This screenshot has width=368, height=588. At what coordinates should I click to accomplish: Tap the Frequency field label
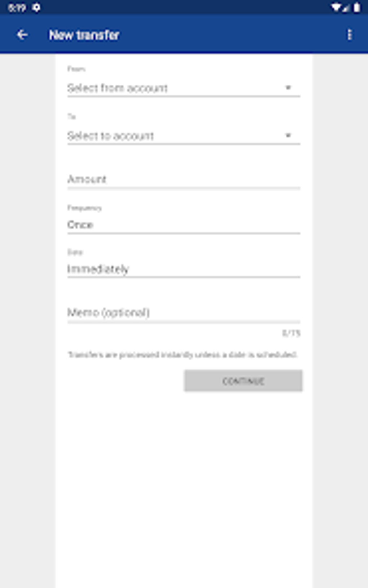click(x=84, y=208)
